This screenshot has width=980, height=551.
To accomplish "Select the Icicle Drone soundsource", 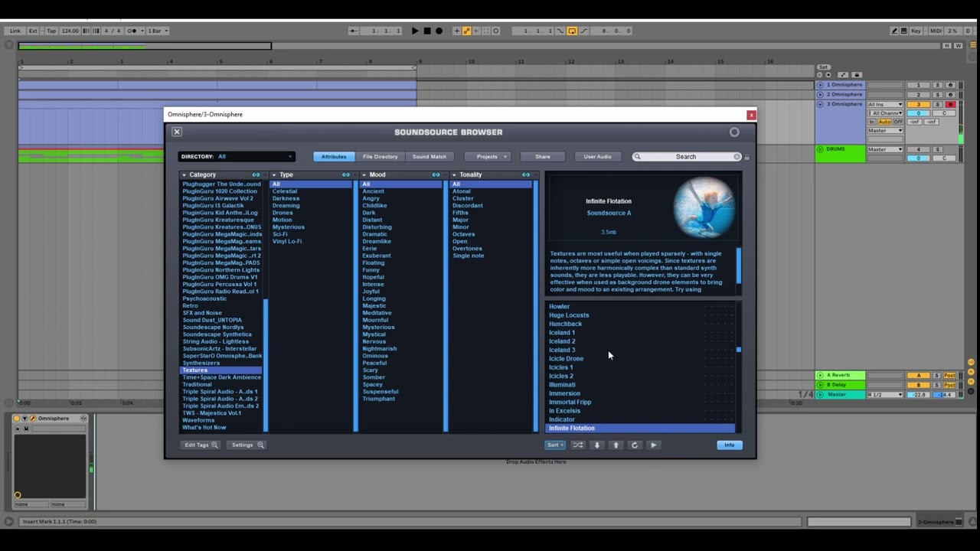I will 566,358.
